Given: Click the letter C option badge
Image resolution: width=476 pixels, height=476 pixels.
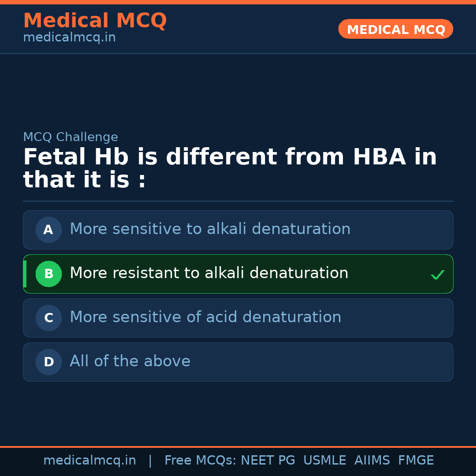Looking at the screenshot, I should 48,318.
